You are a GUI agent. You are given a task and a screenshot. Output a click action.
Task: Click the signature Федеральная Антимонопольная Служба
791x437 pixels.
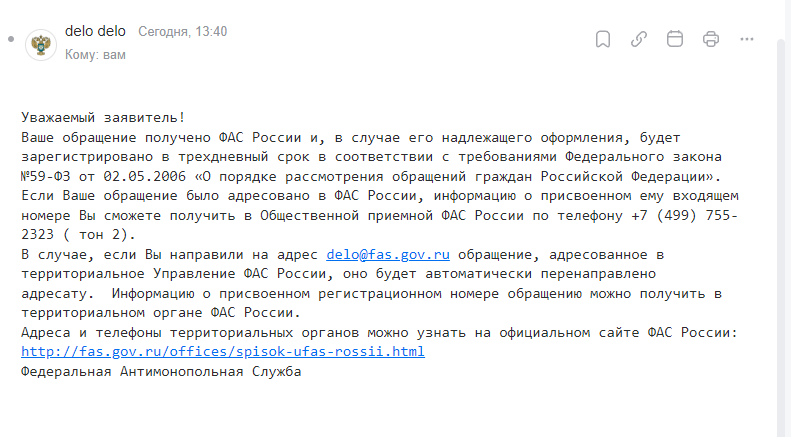pos(161,371)
